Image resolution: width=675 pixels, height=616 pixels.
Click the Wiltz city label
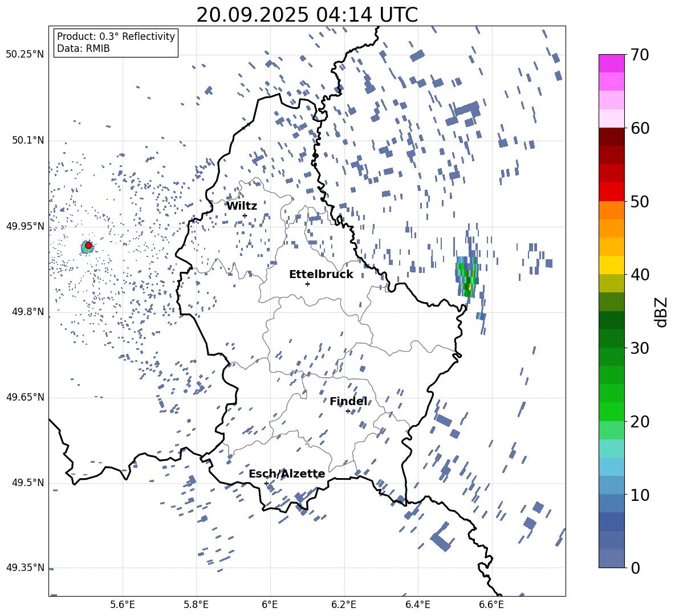click(242, 206)
